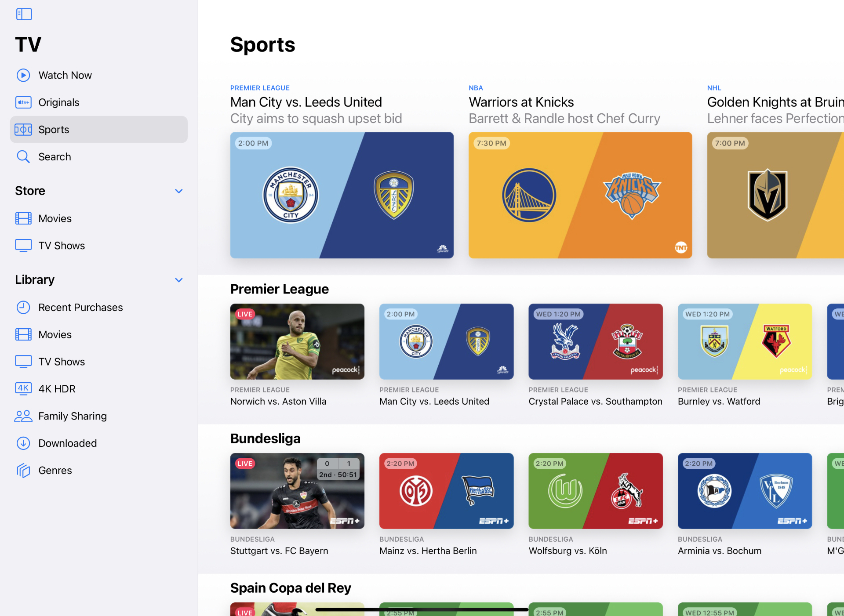Click the Apple TV+ Originals icon
The height and width of the screenshot is (616, 844).
pos(23,102)
